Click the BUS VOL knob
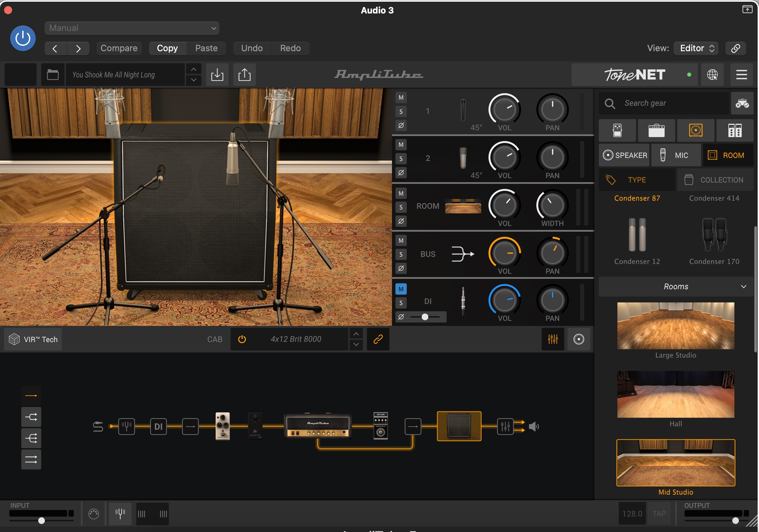Screen dimensions: 759x532 click(504, 253)
